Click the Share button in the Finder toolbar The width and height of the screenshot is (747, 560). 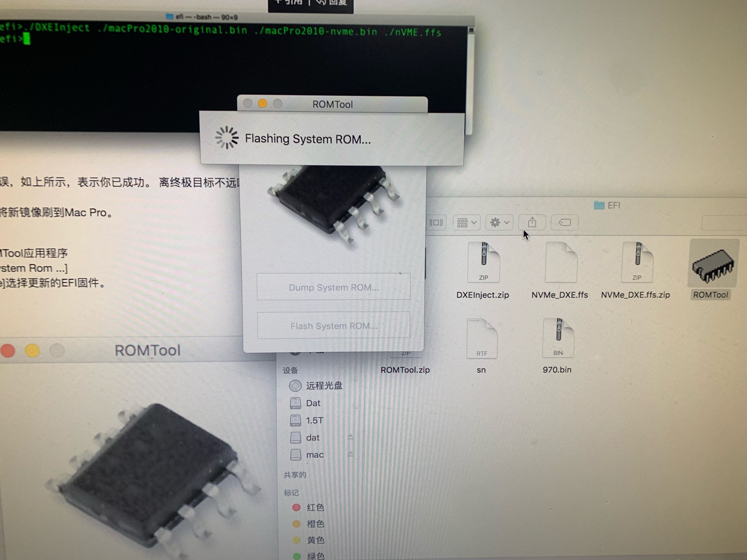tap(532, 223)
